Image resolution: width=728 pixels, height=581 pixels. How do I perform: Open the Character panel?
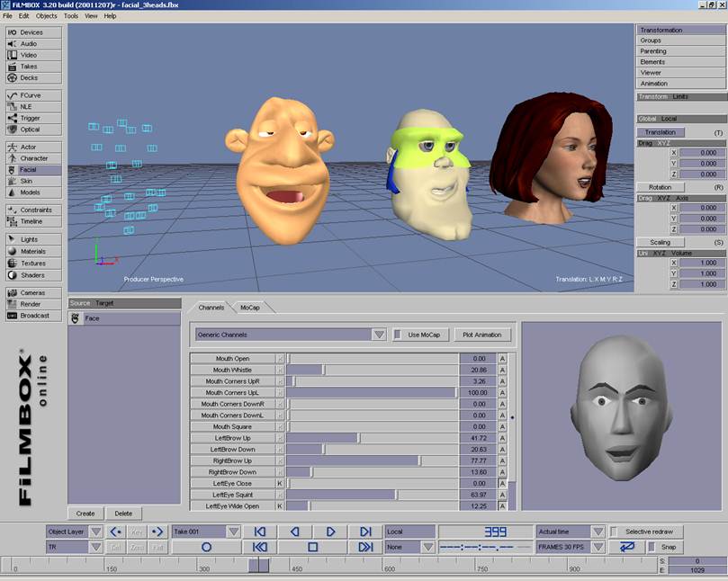click(33, 158)
